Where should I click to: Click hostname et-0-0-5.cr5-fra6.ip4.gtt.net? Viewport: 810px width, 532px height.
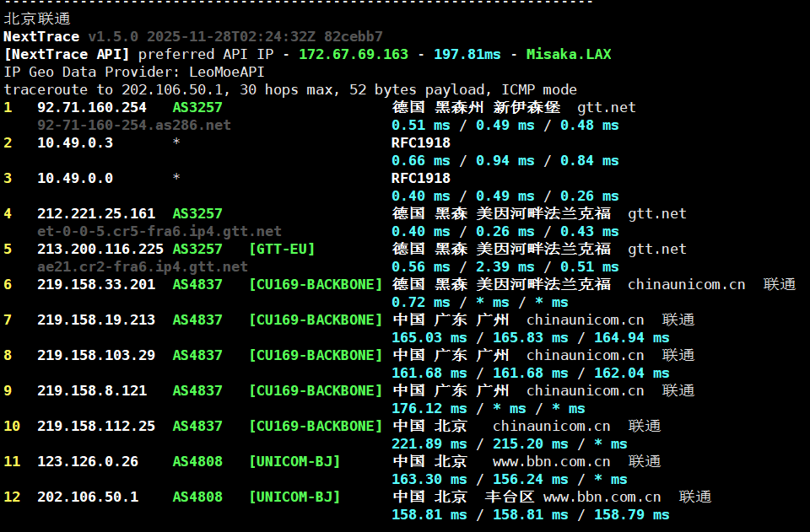coord(159,232)
